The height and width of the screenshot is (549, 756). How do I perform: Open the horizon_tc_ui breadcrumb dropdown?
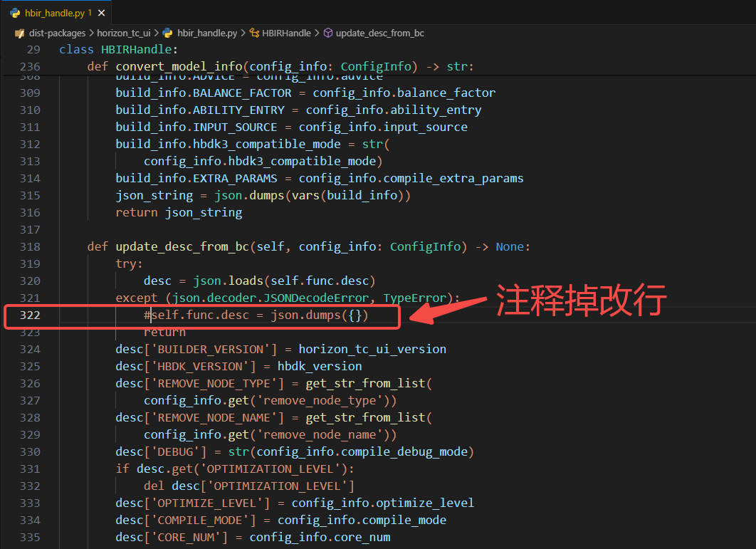[x=125, y=33]
